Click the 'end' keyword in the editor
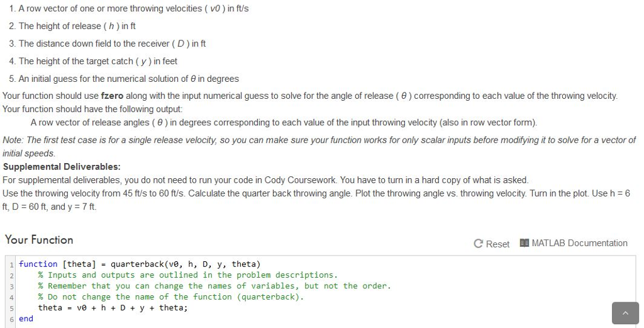644x328 pixels. [26, 319]
